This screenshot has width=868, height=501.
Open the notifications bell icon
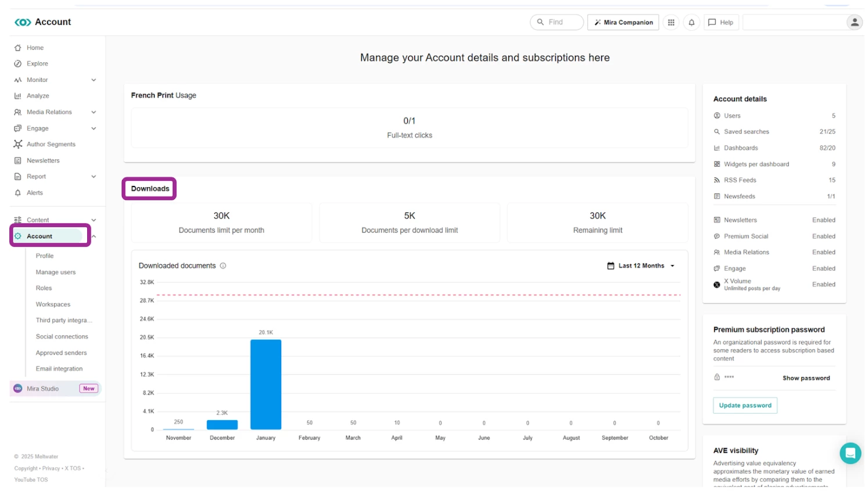pyautogui.click(x=691, y=22)
